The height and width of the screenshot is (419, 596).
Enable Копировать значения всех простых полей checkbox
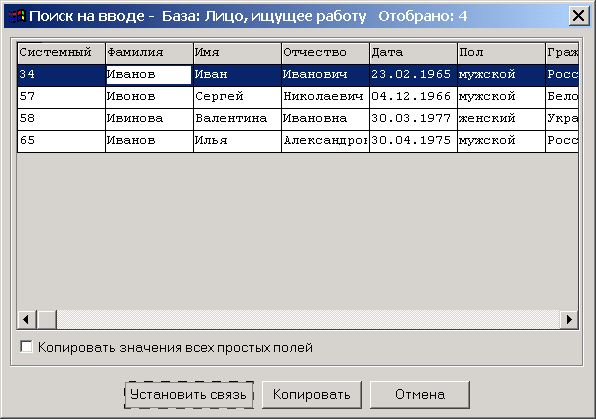point(26,347)
